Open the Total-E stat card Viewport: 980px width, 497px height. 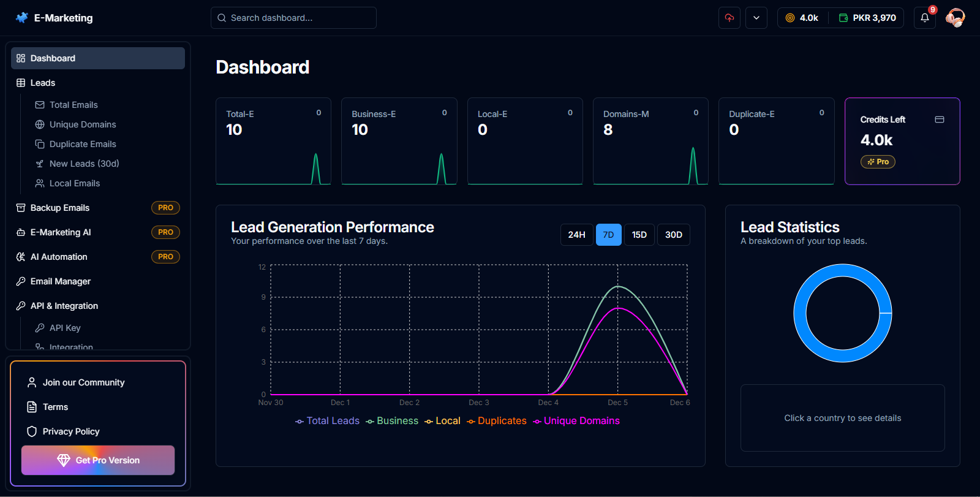point(273,141)
